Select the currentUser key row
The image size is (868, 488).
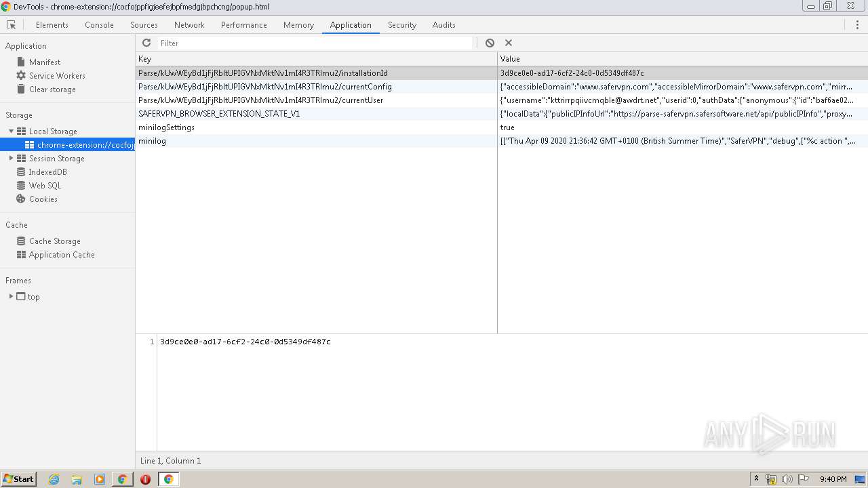316,100
